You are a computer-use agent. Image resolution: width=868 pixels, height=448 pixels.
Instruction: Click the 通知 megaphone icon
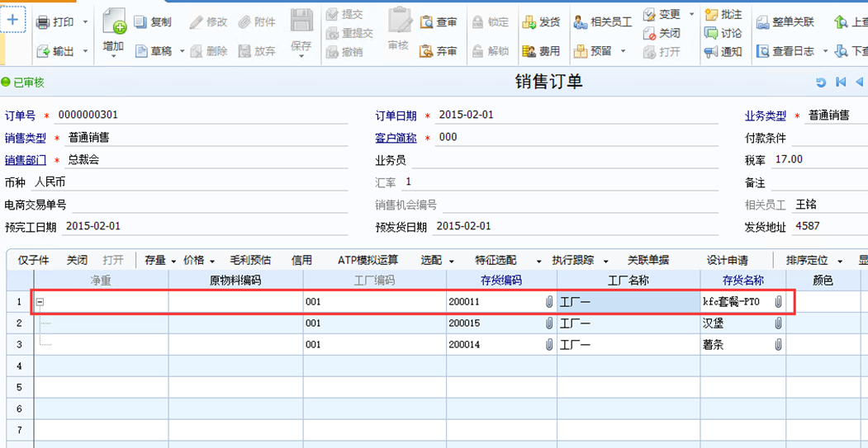711,51
